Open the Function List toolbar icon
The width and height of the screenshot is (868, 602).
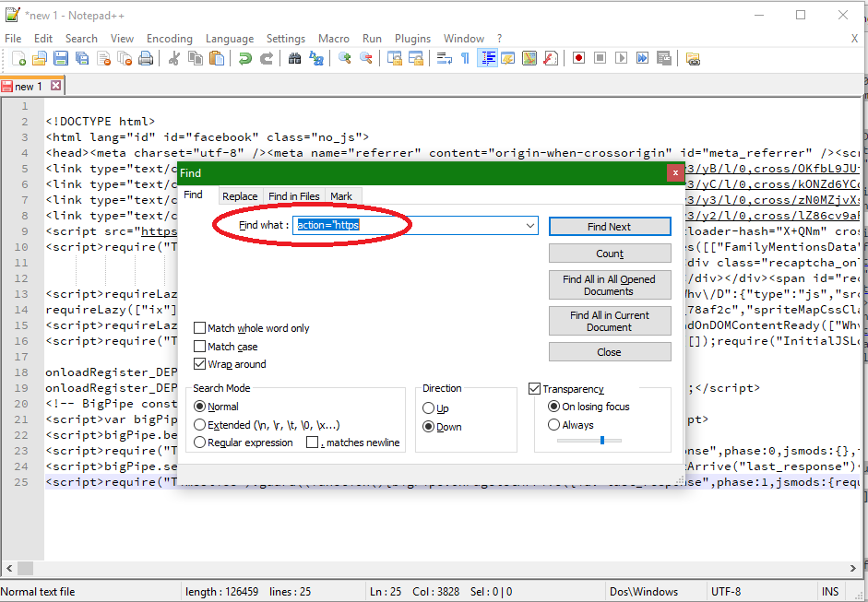click(x=551, y=58)
